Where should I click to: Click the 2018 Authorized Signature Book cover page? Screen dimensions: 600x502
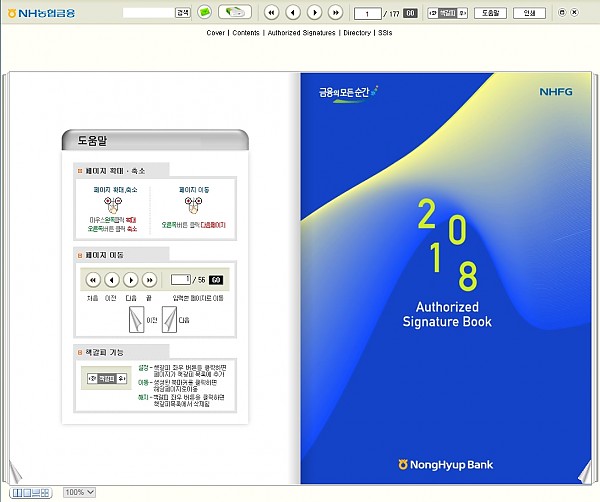tap(446, 278)
